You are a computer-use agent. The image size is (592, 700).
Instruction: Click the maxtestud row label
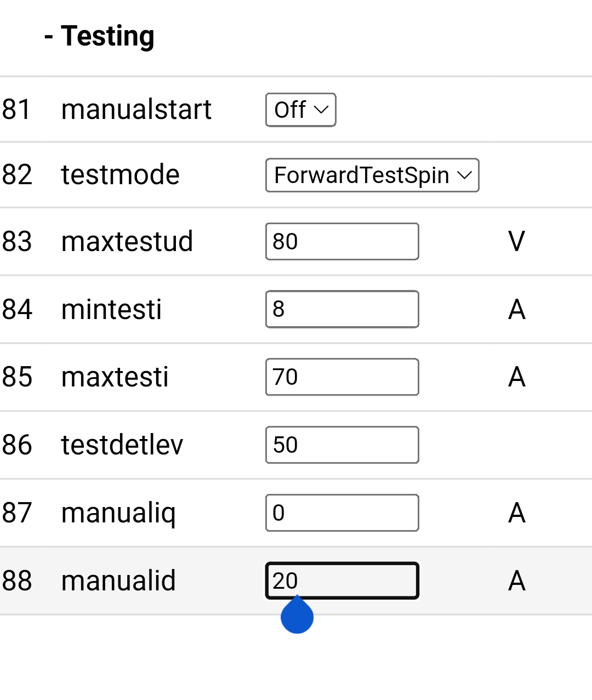click(127, 241)
